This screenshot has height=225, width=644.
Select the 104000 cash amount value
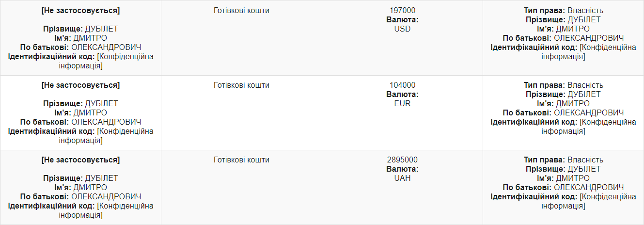pyautogui.click(x=402, y=85)
